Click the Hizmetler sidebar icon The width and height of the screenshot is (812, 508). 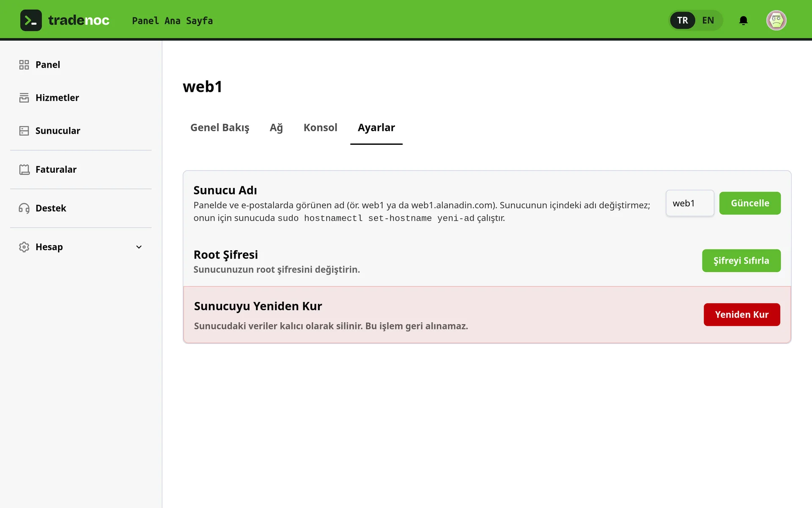pos(24,98)
